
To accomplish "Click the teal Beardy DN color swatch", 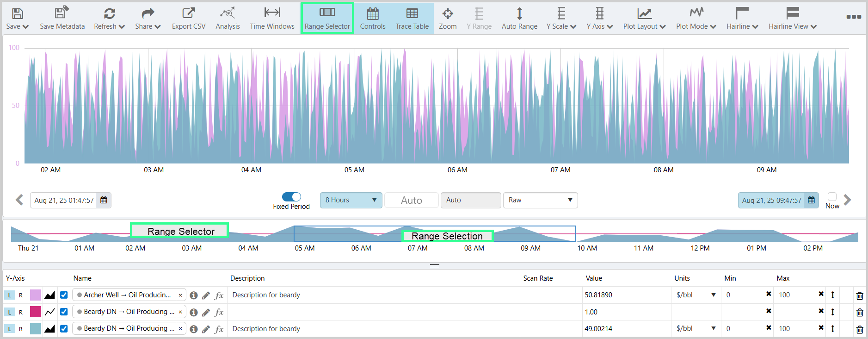I will 36,329.
